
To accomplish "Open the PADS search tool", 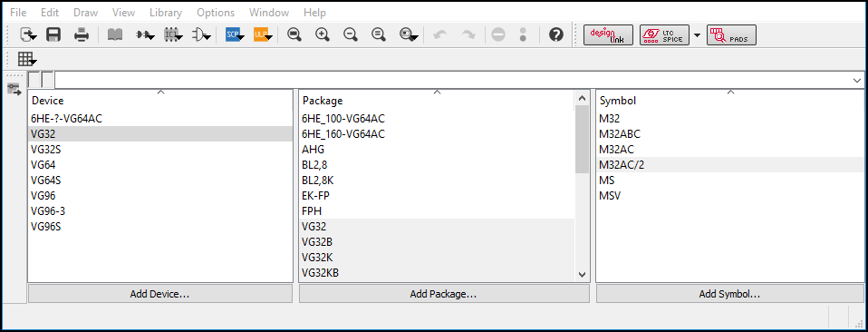I will click(x=731, y=34).
